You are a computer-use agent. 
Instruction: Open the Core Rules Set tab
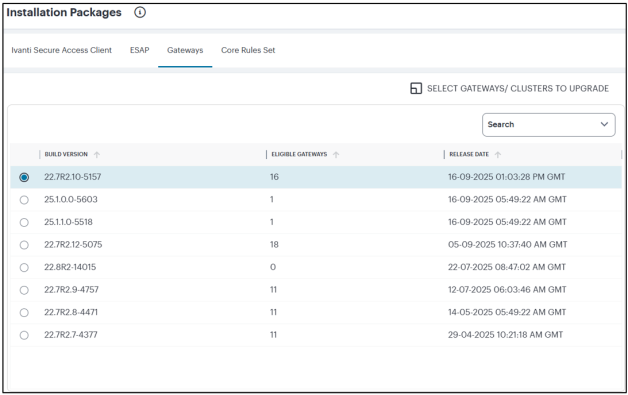[248, 50]
